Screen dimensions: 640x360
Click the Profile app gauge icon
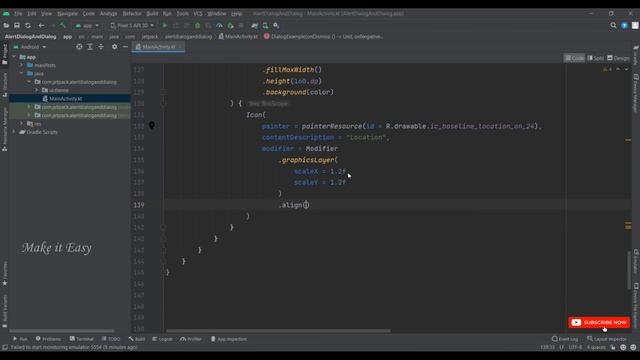[219, 25]
